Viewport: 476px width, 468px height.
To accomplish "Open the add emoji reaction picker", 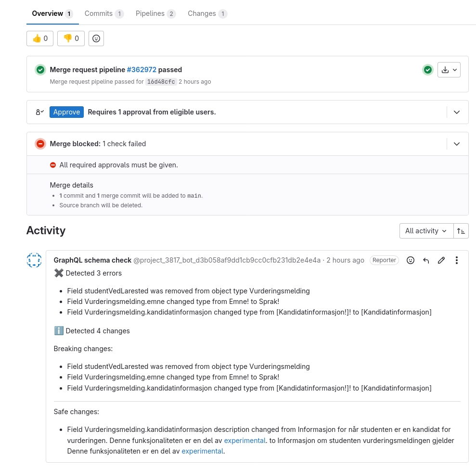I will [96, 38].
